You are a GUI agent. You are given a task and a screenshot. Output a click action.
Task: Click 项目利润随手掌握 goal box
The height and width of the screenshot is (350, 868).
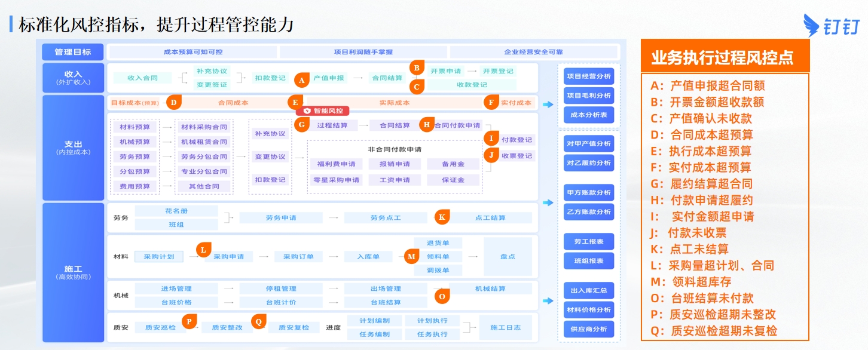click(363, 52)
